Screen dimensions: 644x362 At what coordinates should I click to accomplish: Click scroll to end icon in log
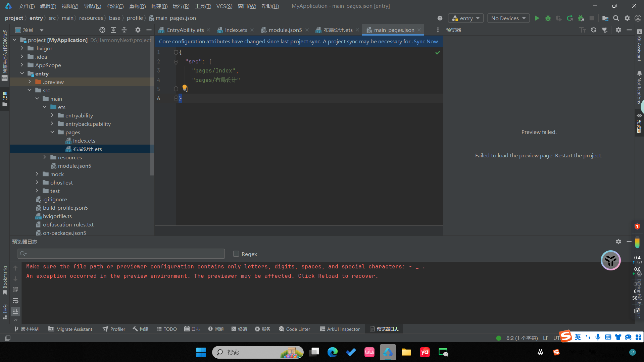click(x=15, y=311)
